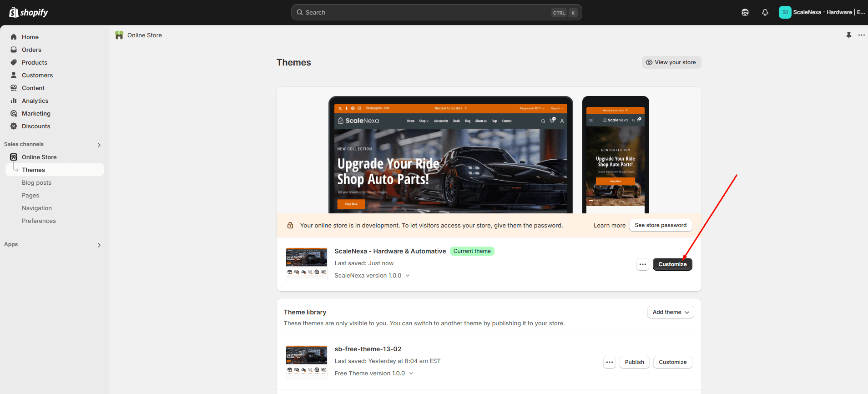Click the Shopify logo
Screen dimensions: 868x394
pos(29,12)
